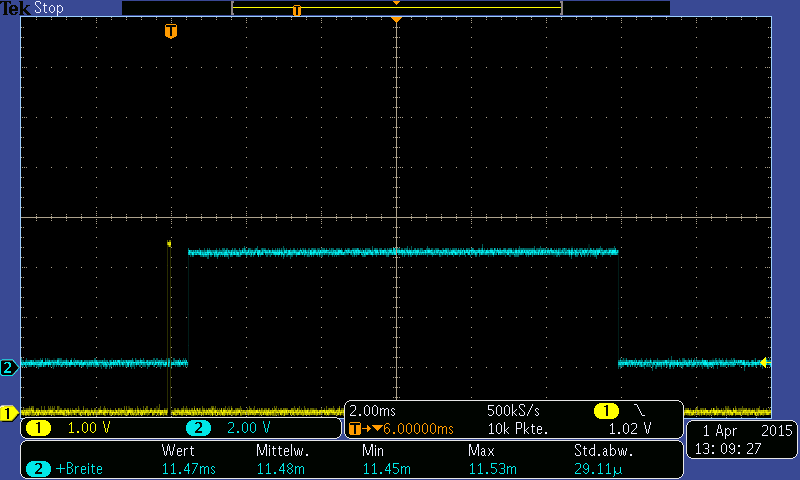The width and height of the screenshot is (800, 480).
Task: Click the 1.00 V channel 1 scale
Action: (89, 428)
